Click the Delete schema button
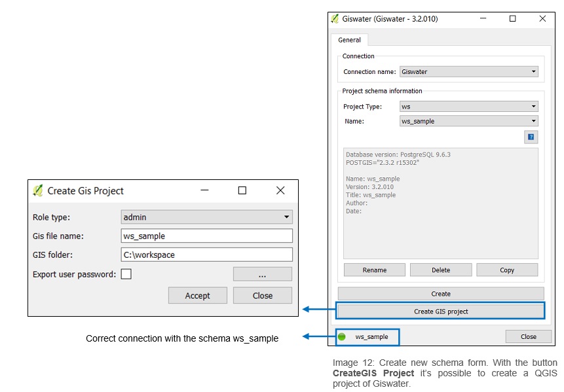The image size is (564, 392). coord(441,270)
